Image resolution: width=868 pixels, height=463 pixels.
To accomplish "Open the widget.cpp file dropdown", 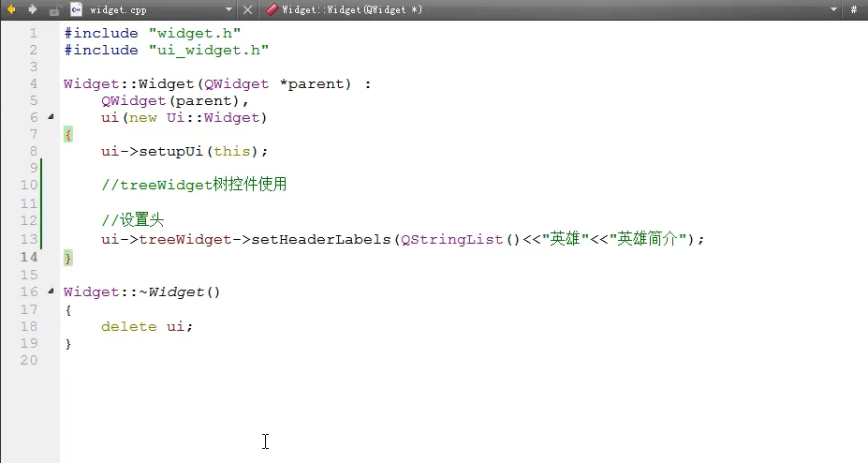I will (228, 9).
